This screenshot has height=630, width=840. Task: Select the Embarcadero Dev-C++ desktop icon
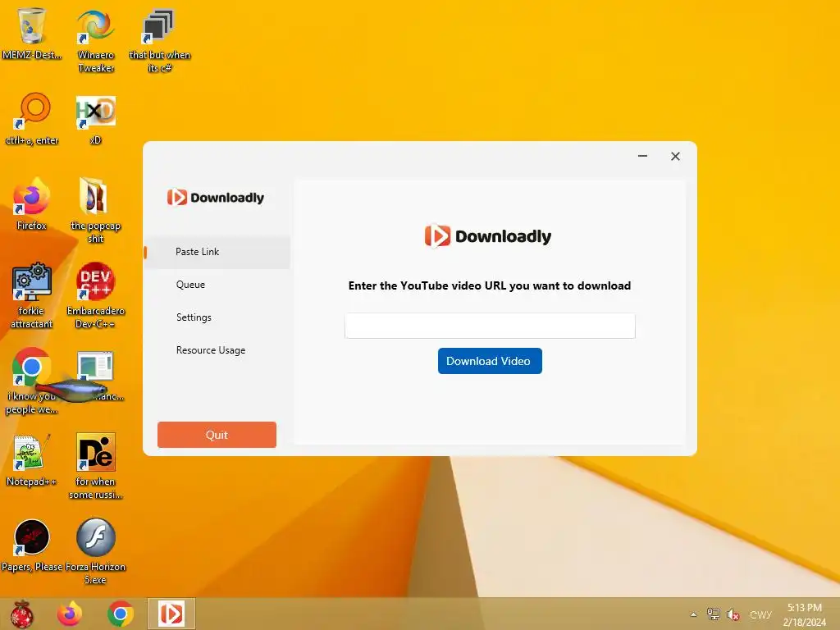95,295
